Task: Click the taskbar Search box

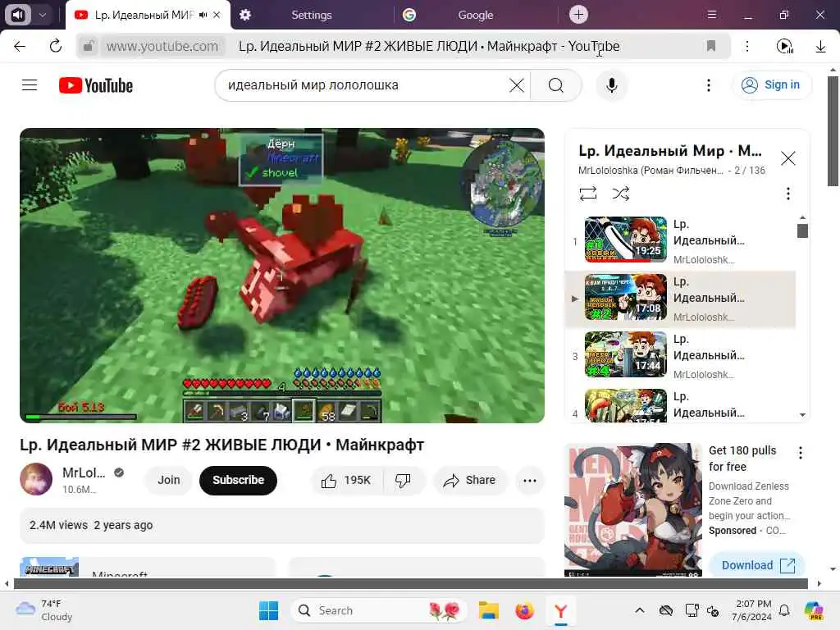Action: 379,610
